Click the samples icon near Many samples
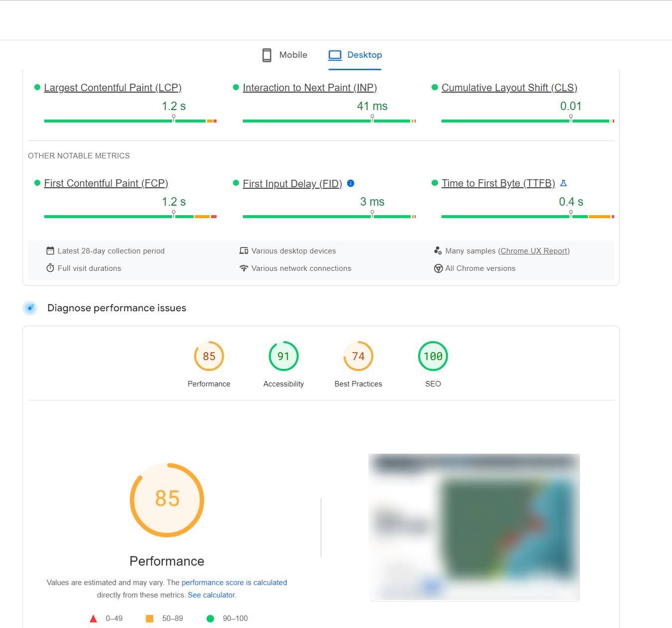672x628 pixels. pos(438,251)
